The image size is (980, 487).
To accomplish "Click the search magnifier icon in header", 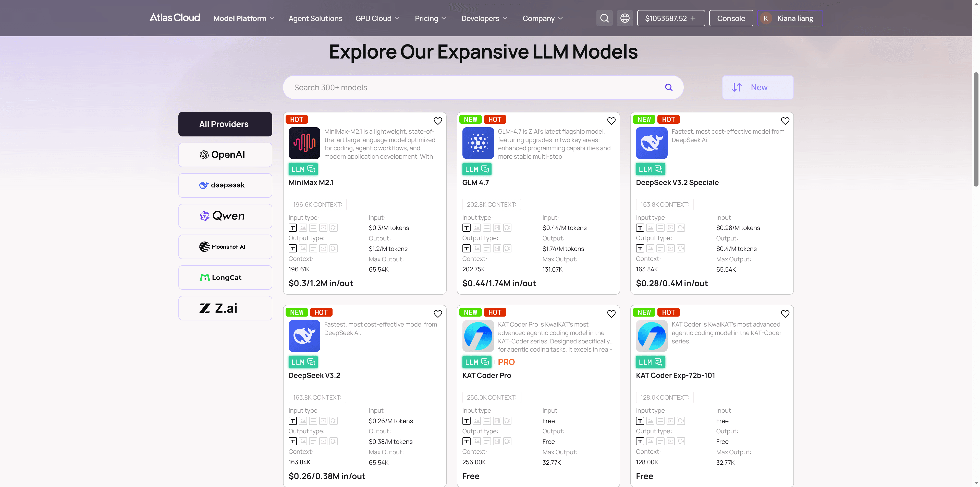I will pos(604,18).
